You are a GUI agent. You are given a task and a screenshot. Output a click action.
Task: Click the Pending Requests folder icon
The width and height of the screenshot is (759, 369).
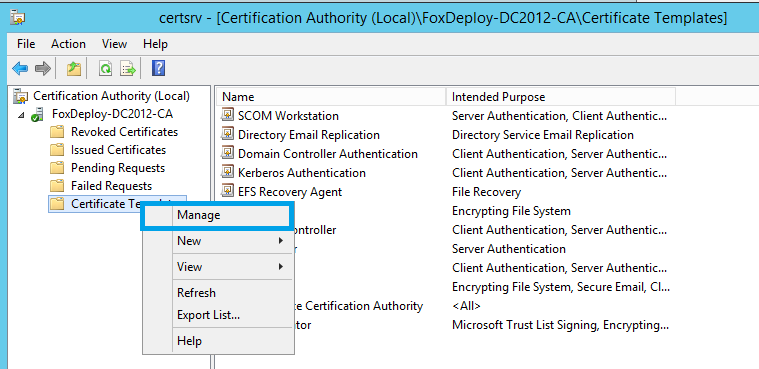(x=57, y=168)
